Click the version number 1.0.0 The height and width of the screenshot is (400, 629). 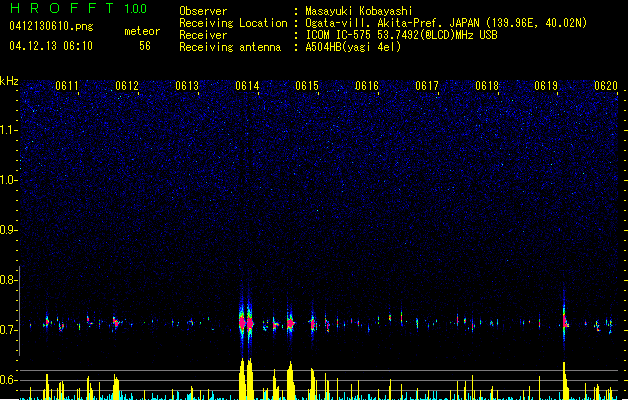[x=135, y=9]
